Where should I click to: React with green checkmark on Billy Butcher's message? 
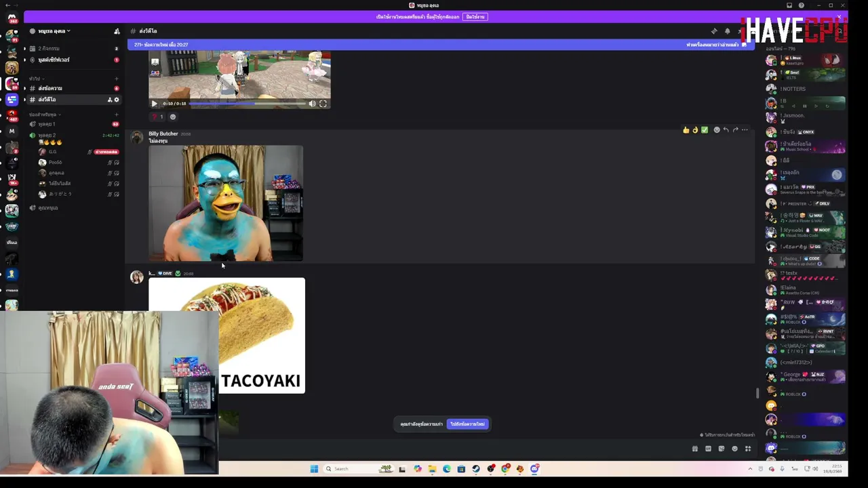pos(705,130)
